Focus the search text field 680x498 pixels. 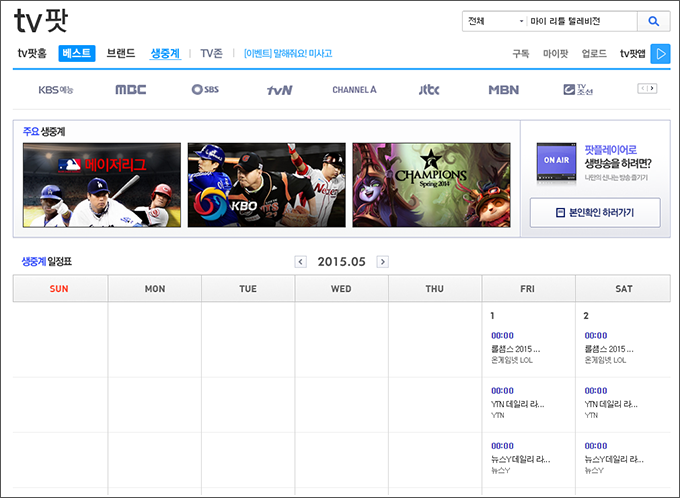click(582, 21)
